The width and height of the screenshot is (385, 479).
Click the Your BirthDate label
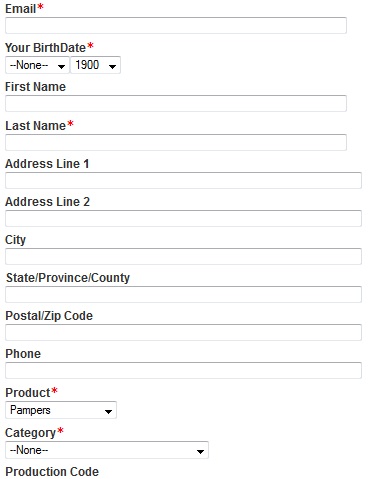[x=45, y=48]
